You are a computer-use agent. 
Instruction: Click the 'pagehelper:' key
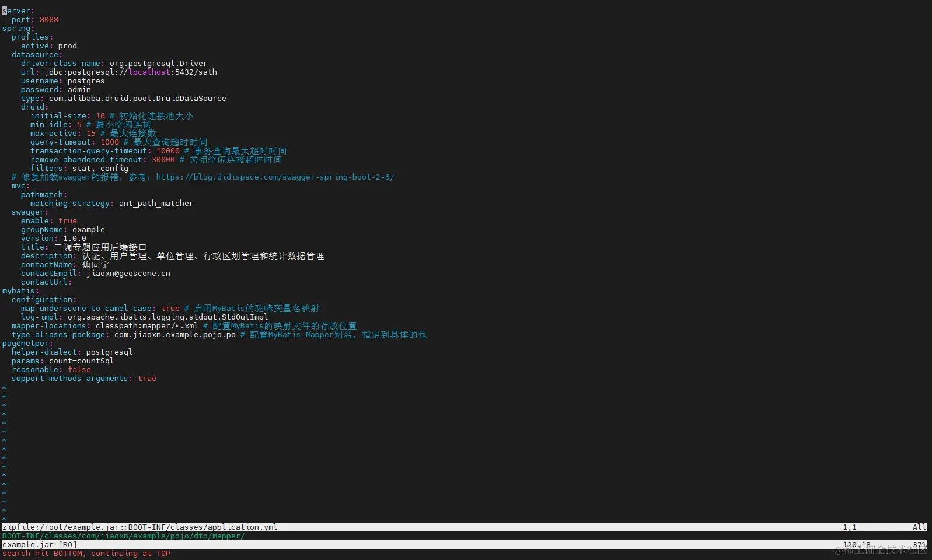27,344
